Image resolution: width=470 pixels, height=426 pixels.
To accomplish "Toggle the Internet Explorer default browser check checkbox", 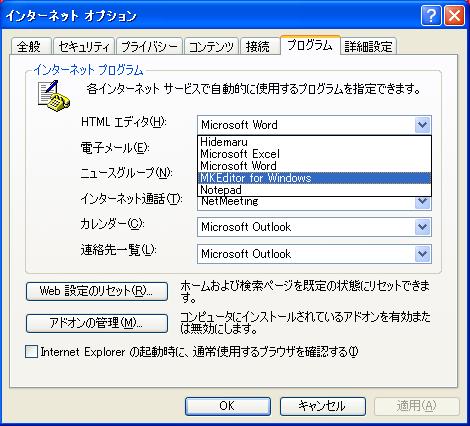I will 32,352.
